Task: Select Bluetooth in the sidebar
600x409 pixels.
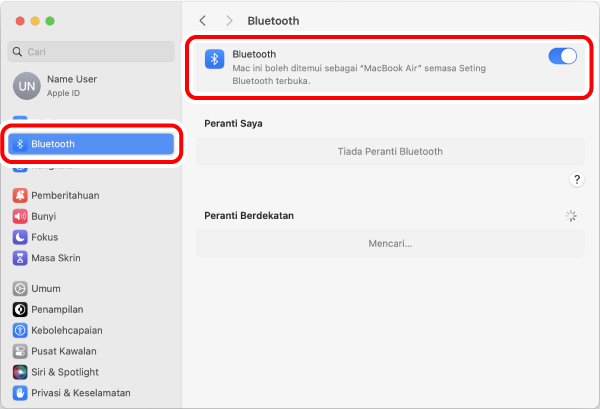Action: point(91,144)
